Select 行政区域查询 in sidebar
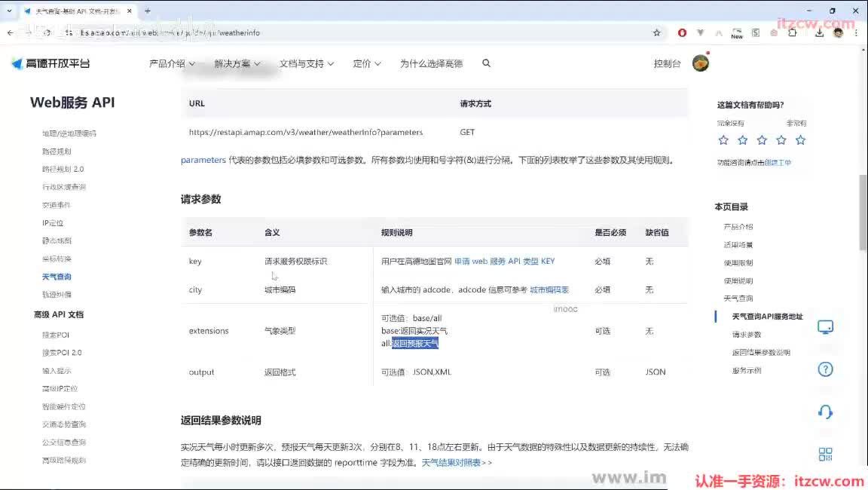Image resolution: width=868 pixels, height=490 pixels. pos(64,187)
